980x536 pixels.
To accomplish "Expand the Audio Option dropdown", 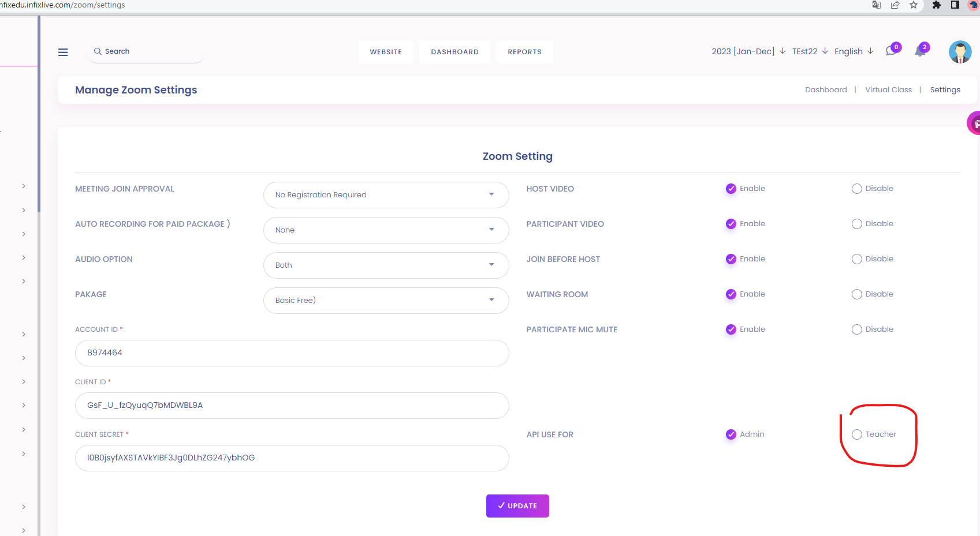I will pos(386,265).
